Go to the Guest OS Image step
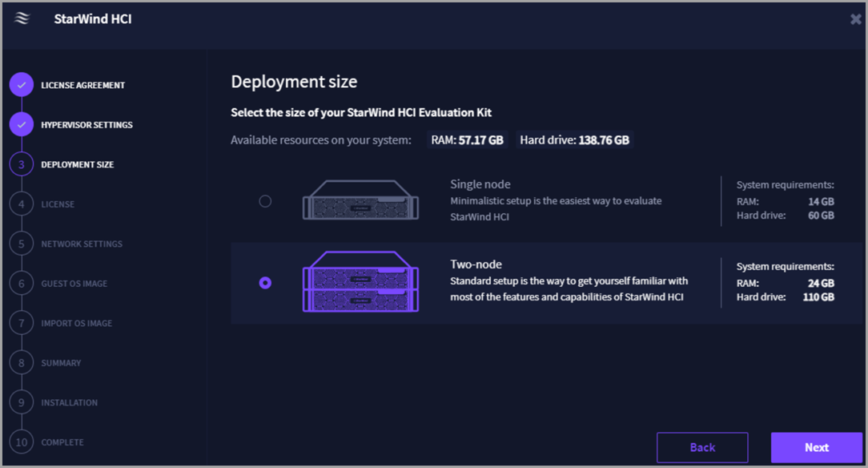The image size is (868, 468). click(74, 284)
